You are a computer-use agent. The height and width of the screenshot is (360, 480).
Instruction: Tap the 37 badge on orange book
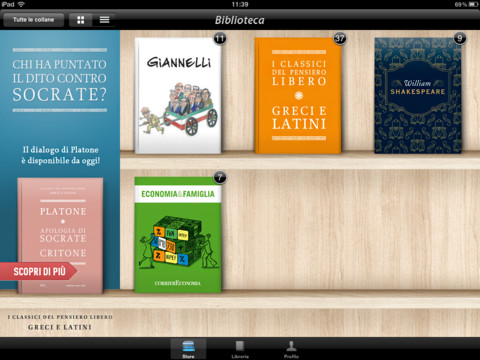tap(340, 39)
